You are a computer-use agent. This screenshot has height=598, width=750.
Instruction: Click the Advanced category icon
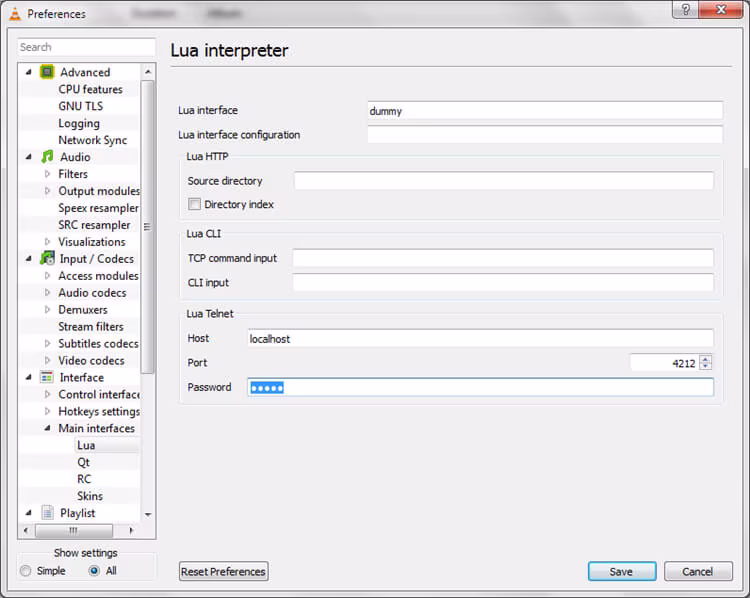47,72
